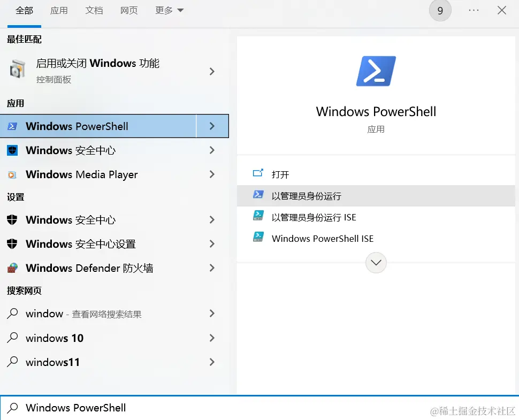The image size is (519, 420).
Task: Click the Windows PowerShell title in preview pane
Action: click(376, 111)
